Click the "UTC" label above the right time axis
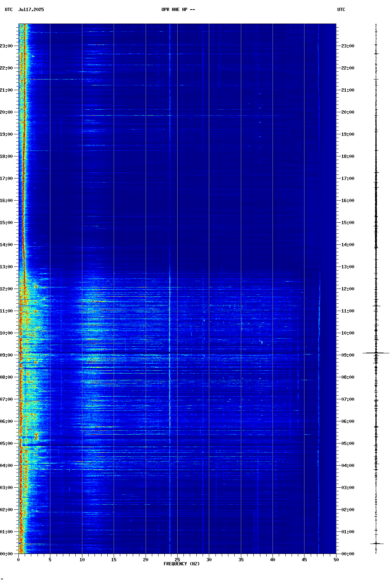392x583 pixels. 341,10
